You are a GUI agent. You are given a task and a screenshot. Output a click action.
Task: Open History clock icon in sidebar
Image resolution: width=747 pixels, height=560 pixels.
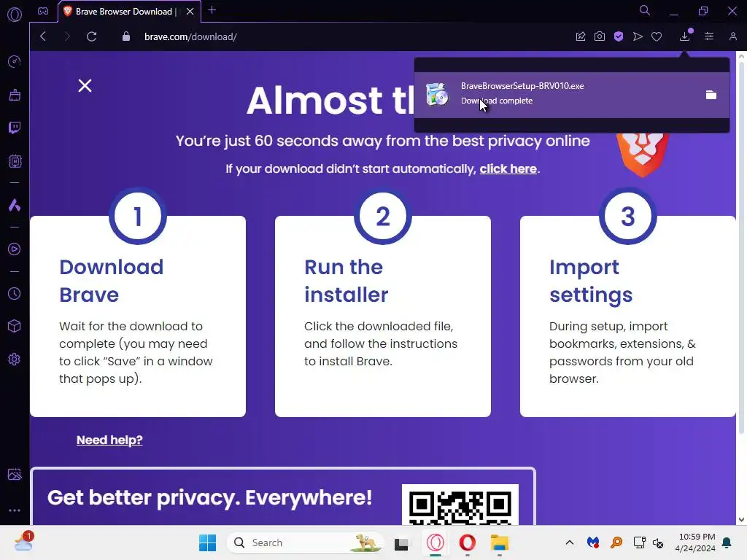coord(15,293)
